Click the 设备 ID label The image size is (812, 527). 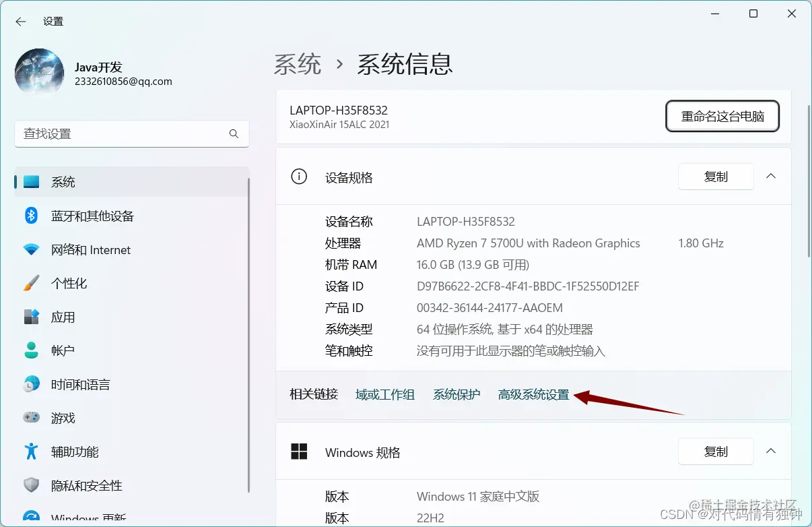(x=344, y=286)
